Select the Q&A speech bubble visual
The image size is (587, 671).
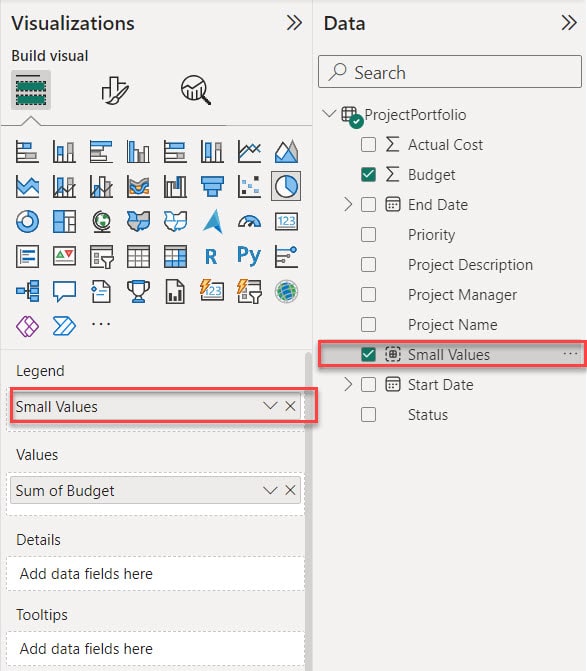point(64,291)
